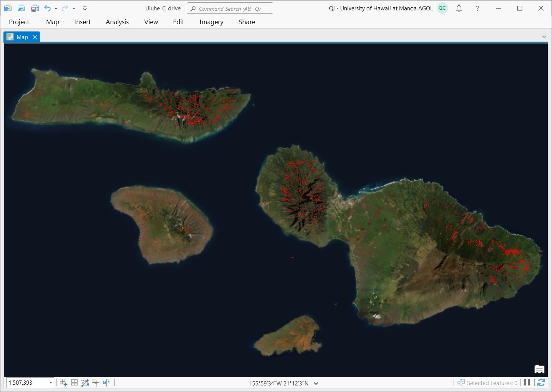Expand the Quick Access Toolbar customize menu

(x=85, y=8)
